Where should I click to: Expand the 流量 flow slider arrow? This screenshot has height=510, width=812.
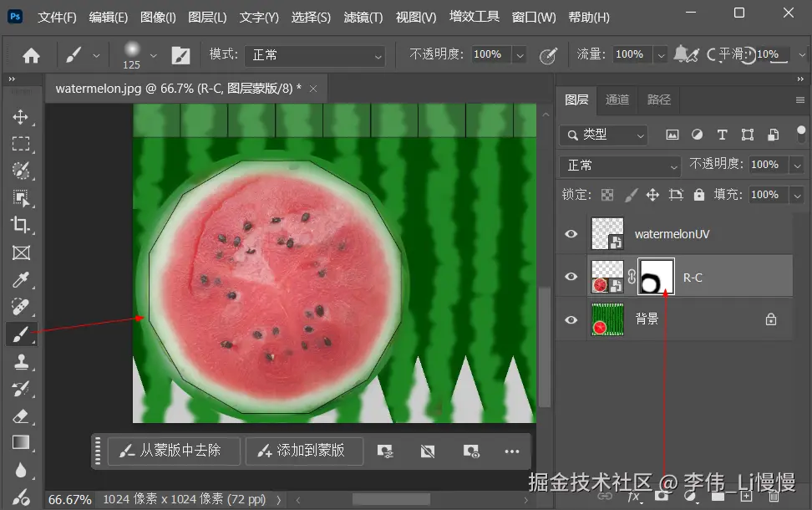point(661,55)
